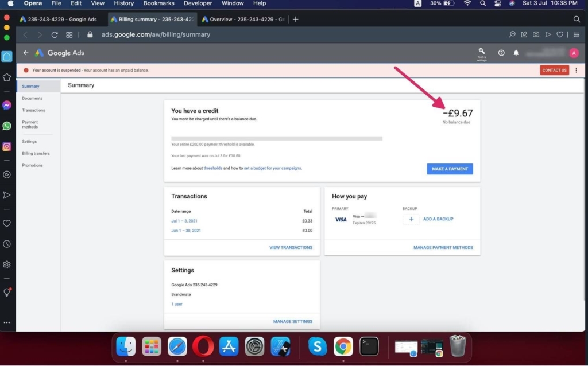Image resolution: width=588 pixels, height=366 pixels.
Task: Click the Google Ads help question mark icon
Action: pyautogui.click(x=501, y=53)
